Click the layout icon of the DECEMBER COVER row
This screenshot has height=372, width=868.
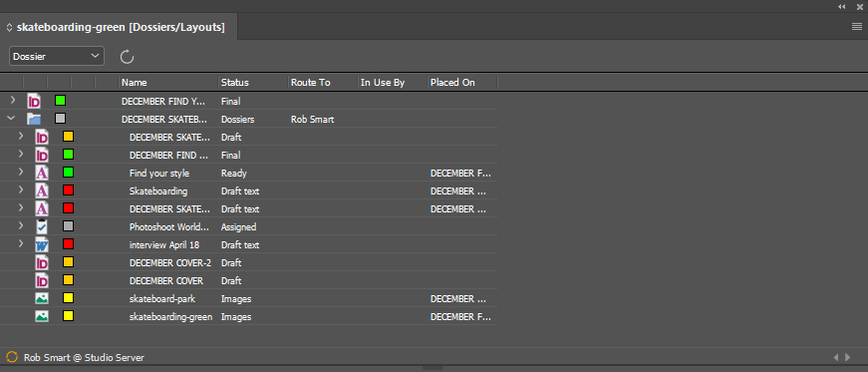point(42,280)
